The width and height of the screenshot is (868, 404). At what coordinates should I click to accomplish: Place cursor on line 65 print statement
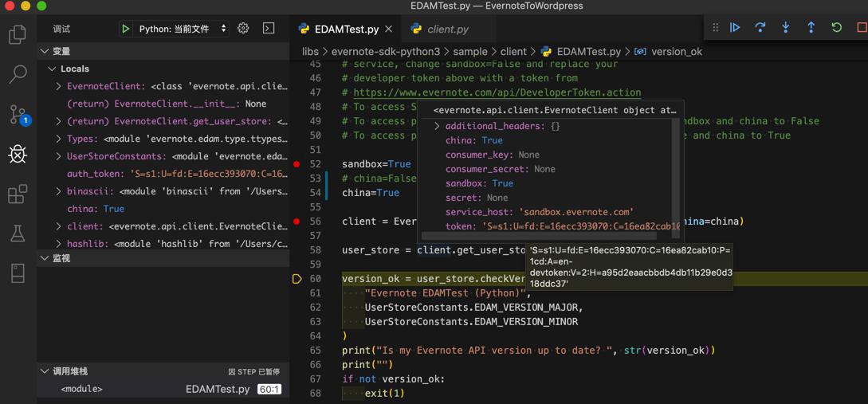(528, 351)
